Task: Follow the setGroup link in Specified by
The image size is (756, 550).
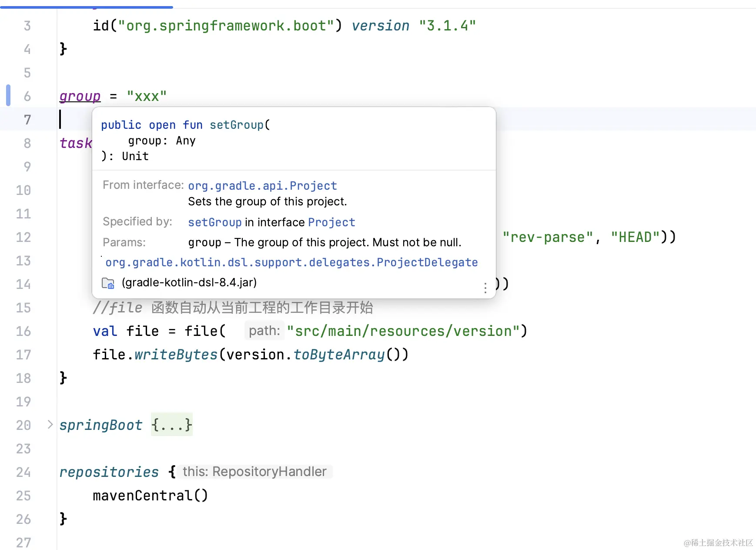Action: click(x=214, y=222)
